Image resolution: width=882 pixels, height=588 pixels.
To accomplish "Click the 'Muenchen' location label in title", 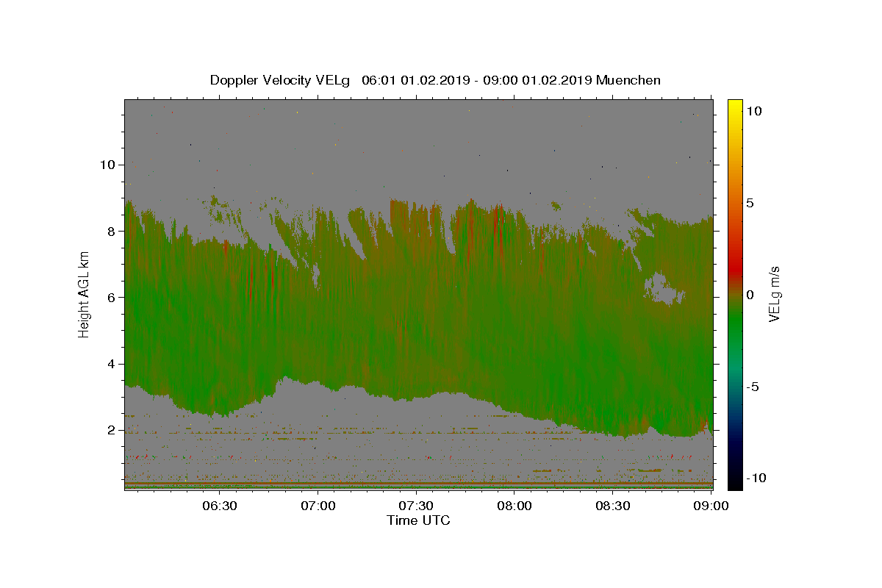I will click(x=628, y=80).
